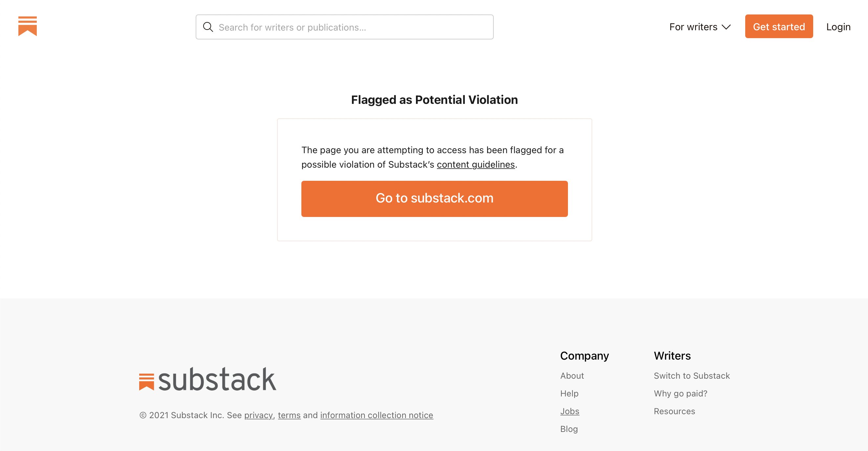Click the Go to substack.com button
The width and height of the screenshot is (868, 451).
click(x=434, y=198)
